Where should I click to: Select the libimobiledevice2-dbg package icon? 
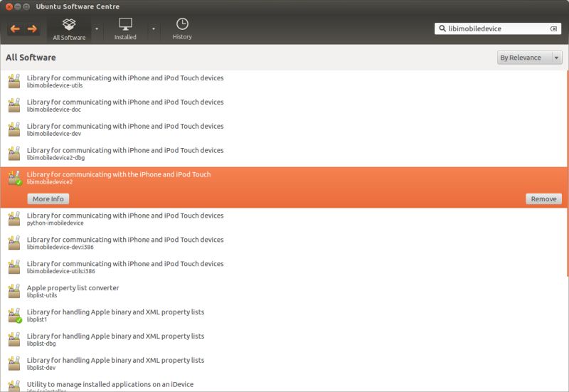pos(14,154)
